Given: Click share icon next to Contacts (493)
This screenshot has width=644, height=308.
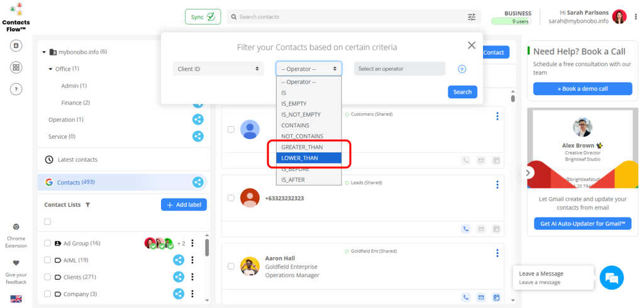Looking at the screenshot, I should (197, 183).
